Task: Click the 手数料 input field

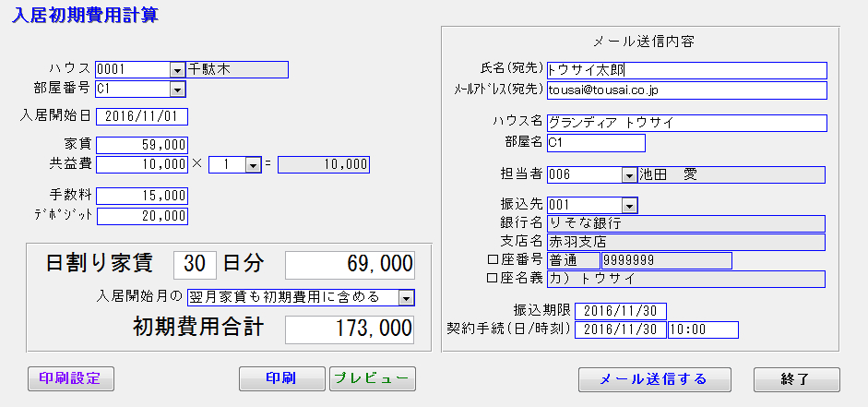Action: coord(142,197)
